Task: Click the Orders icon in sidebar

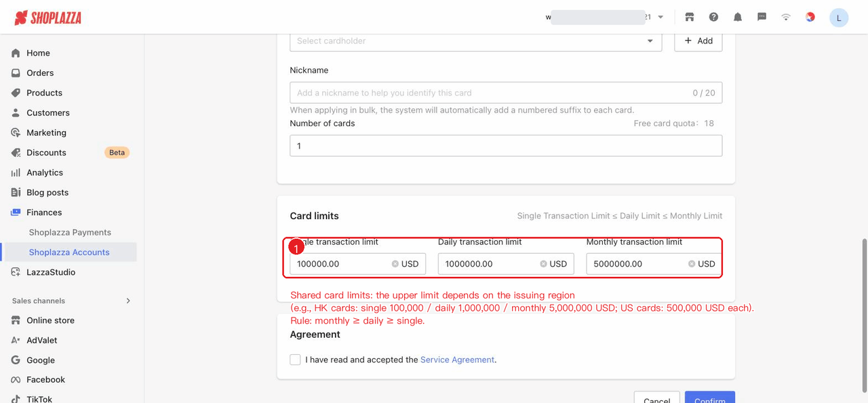Action: 16,73
